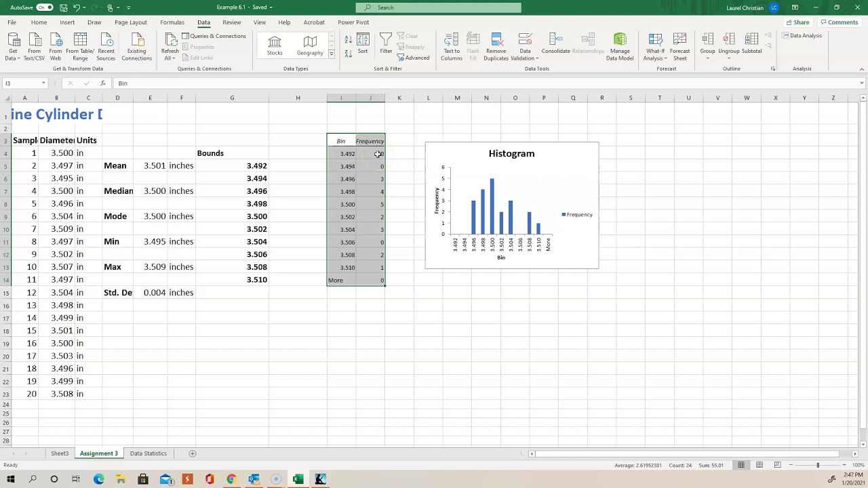The width and height of the screenshot is (868, 488).
Task: Add a new sheet
Action: pyautogui.click(x=192, y=453)
